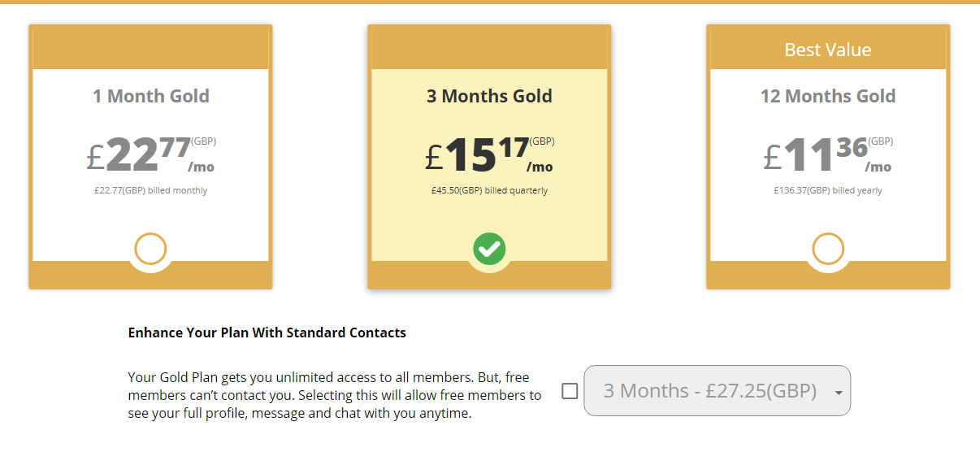Click the £22.77 per month price
The image size is (980, 465).
(x=150, y=153)
